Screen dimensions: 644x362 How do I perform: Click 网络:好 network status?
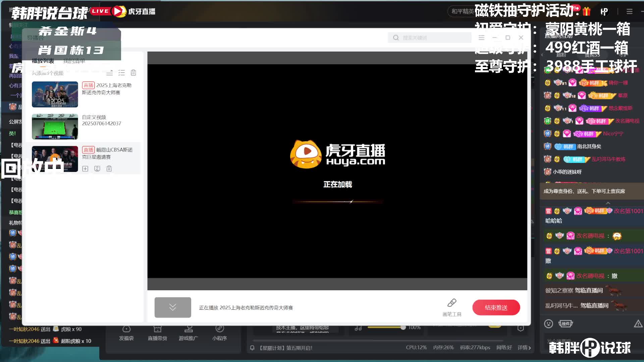pyautogui.click(x=504, y=348)
